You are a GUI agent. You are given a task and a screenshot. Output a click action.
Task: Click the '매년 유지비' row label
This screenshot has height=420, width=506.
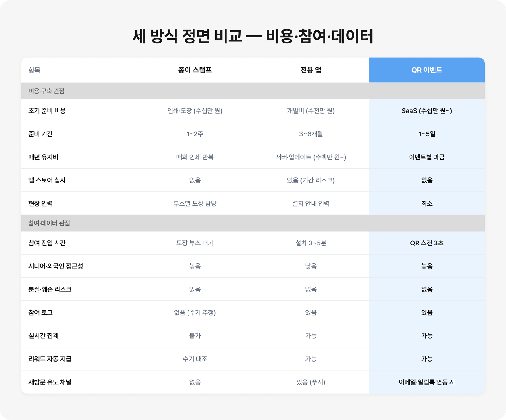click(x=43, y=157)
